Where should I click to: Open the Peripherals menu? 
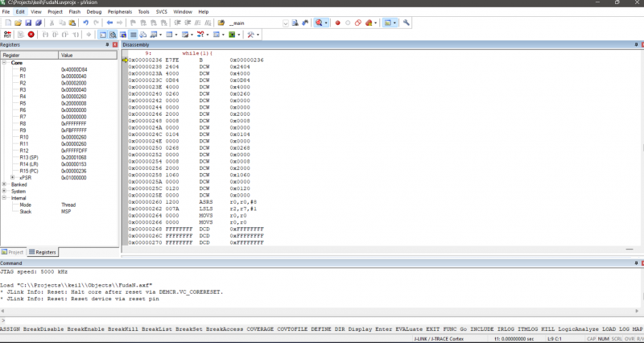(x=119, y=12)
